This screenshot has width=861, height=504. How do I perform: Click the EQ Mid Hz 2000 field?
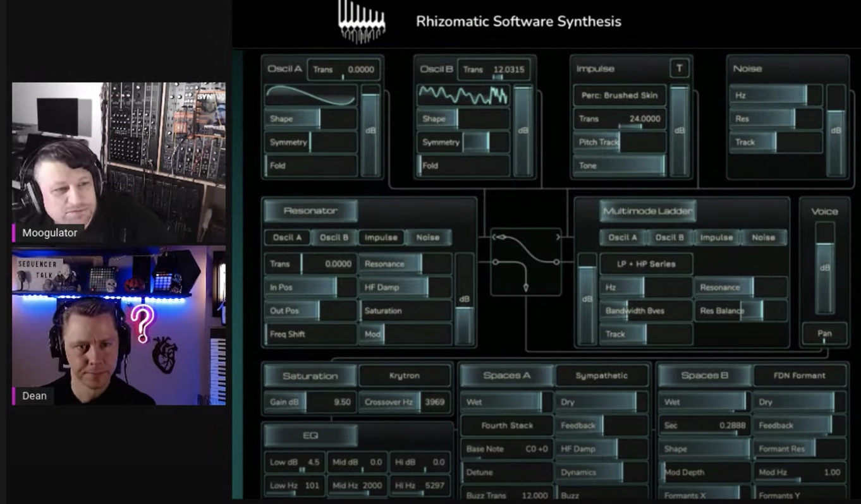358,485
